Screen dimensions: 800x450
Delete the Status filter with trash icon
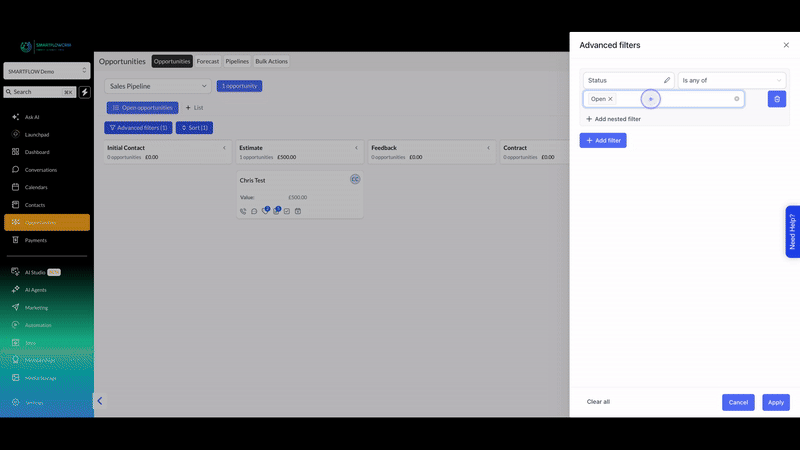[777, 99]
